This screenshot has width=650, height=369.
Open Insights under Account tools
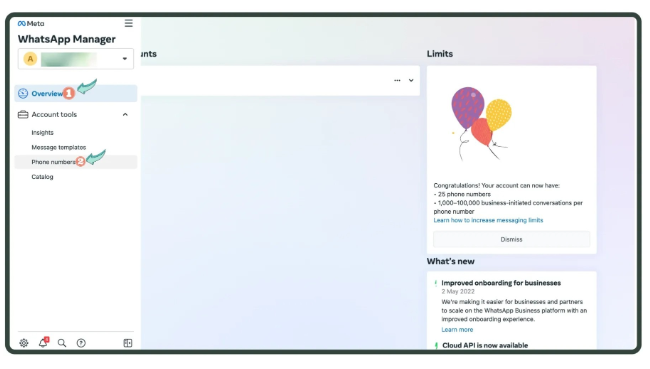click(42, 133)
